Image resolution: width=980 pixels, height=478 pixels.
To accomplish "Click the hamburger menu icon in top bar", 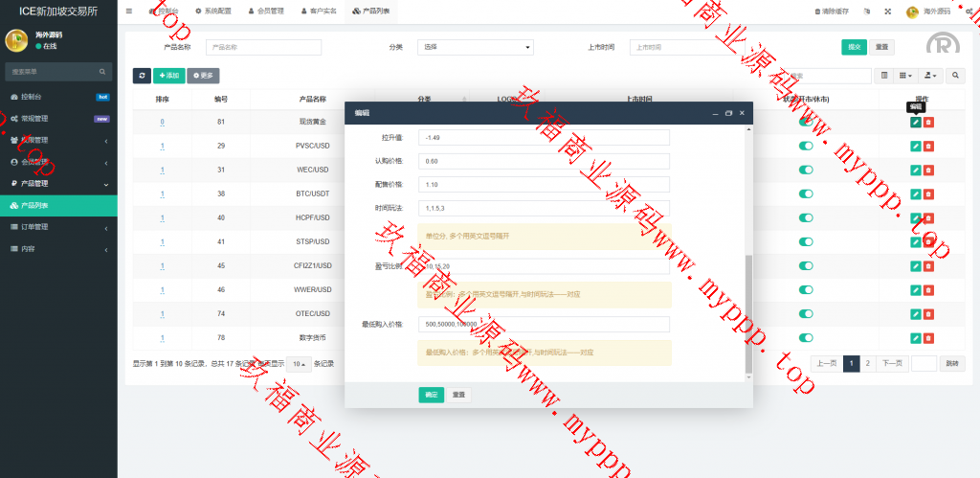I will 129,11.
